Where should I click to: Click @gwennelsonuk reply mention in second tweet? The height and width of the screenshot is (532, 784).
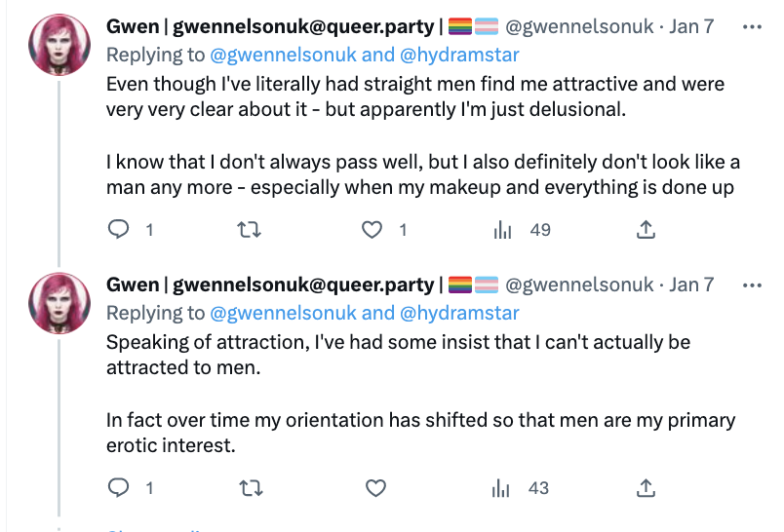pos(280,313)
